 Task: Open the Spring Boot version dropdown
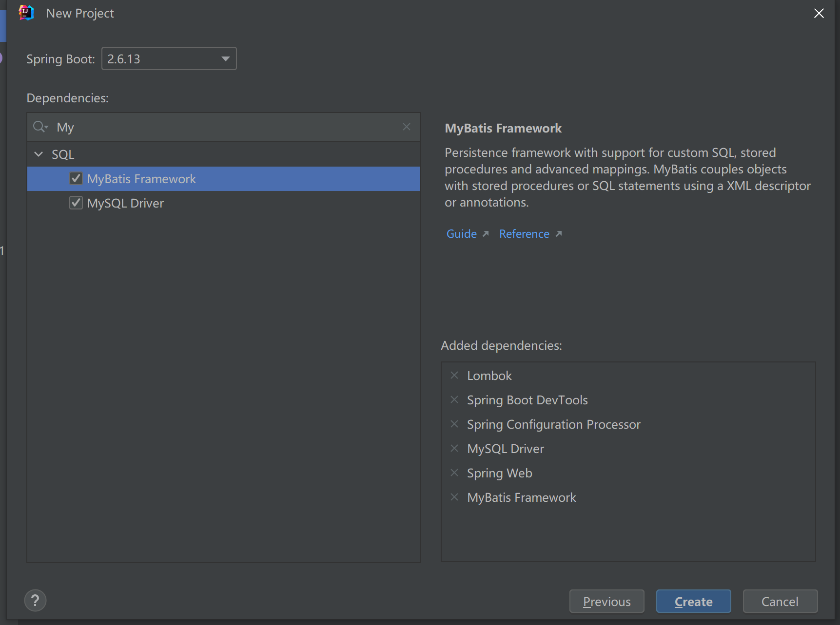tap(169, 58)
